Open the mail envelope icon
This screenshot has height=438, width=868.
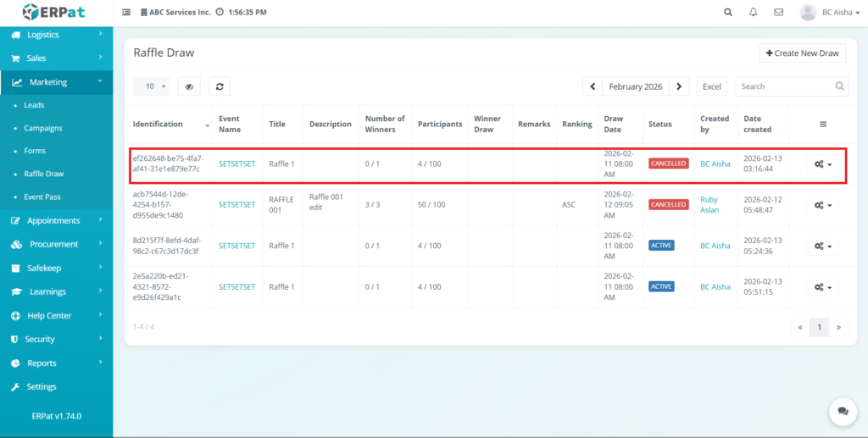[778, 13]
